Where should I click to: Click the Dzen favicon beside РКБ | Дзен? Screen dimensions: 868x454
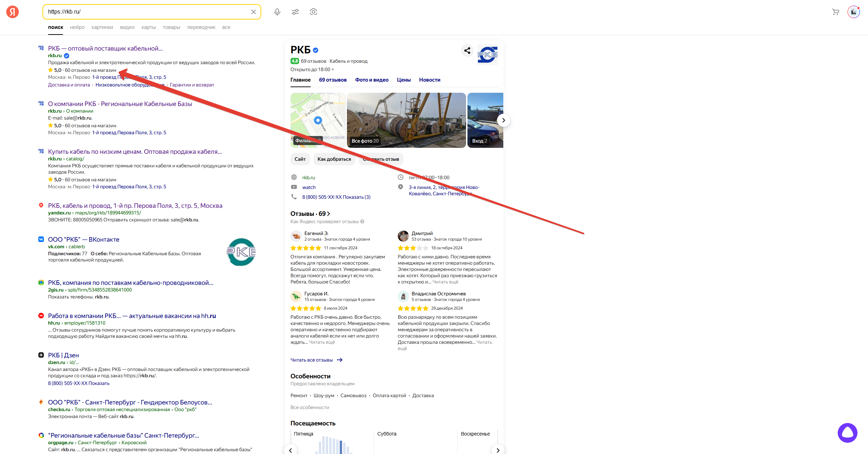click(41, 355)
